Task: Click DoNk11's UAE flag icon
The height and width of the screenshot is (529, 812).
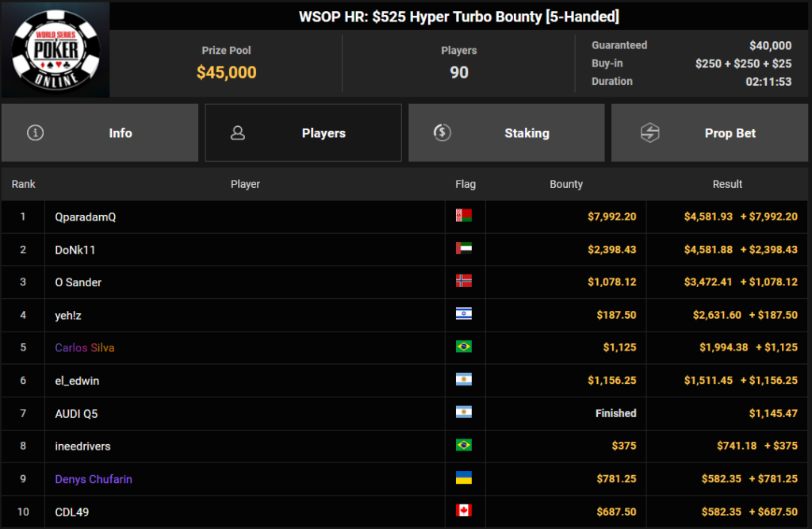Action: click(x=463, y=248)
